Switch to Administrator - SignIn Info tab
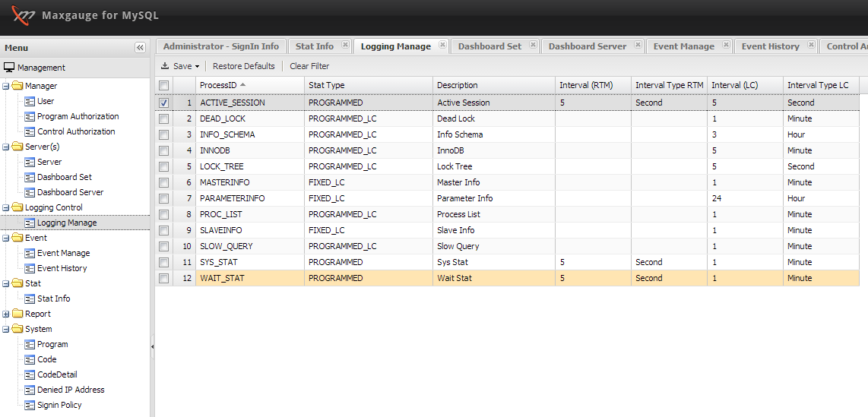Image resolution: width=868 pixels, height=417 pixels. point(221,46)
